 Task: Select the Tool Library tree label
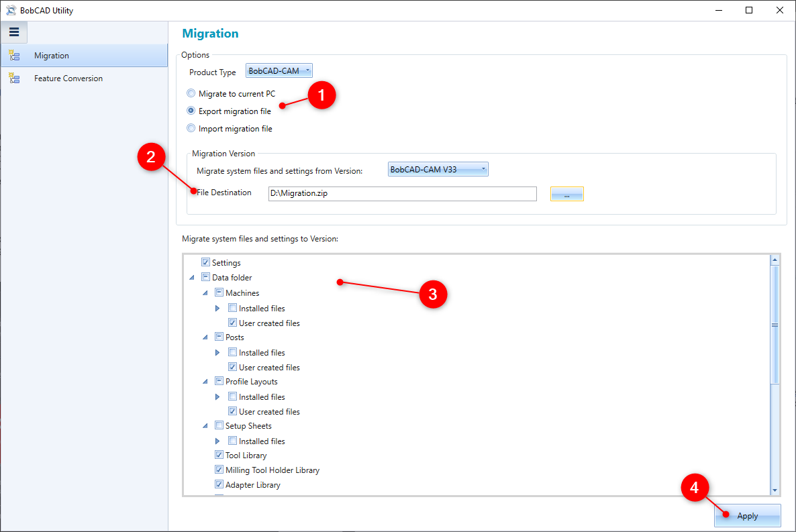coord(246,456)
